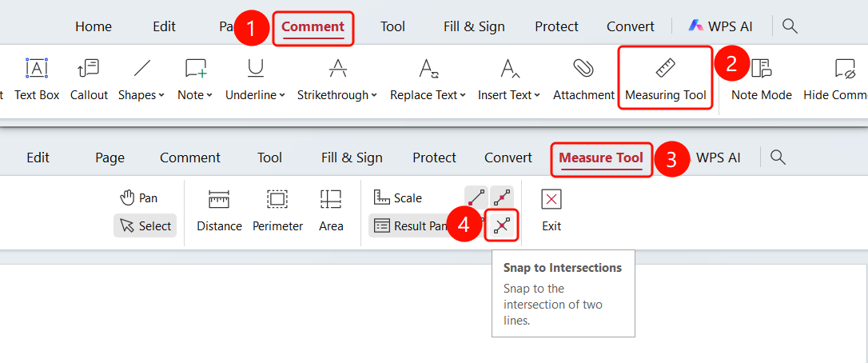Image resolution: width=868 pixels, height=363 pixels.
Task: Open Convert tab in Measure Tool tab row
Action: coord(508,158)
